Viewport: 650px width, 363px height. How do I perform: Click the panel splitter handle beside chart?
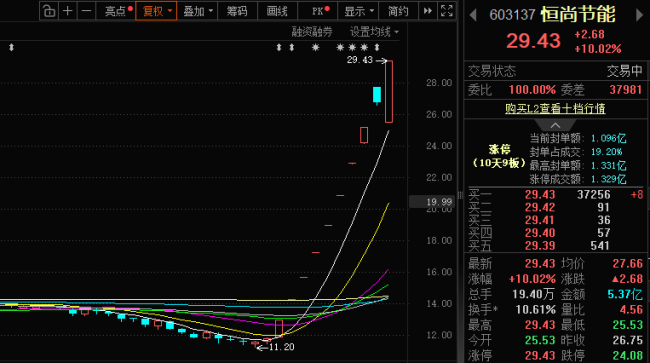coord(460,195)
